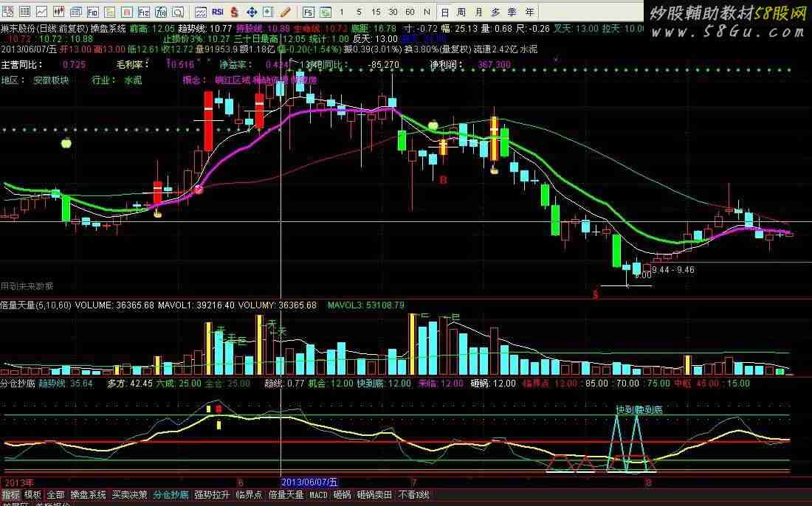Select the 指标 bottom tab

[x=10, y=495]
